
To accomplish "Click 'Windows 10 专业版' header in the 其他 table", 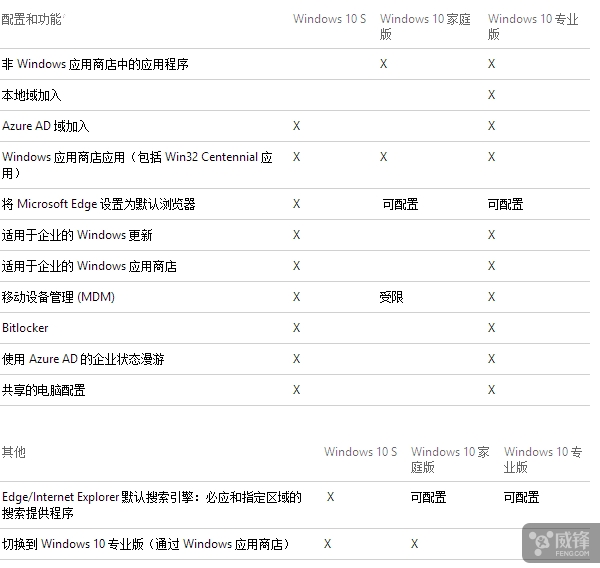I will (543, 459).
